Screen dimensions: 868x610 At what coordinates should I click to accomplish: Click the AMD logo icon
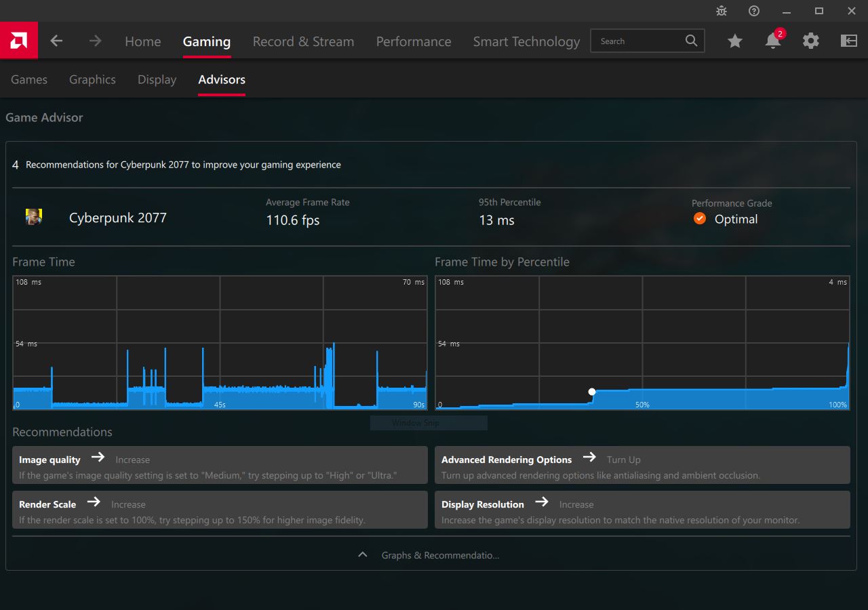tap(18, 41)
